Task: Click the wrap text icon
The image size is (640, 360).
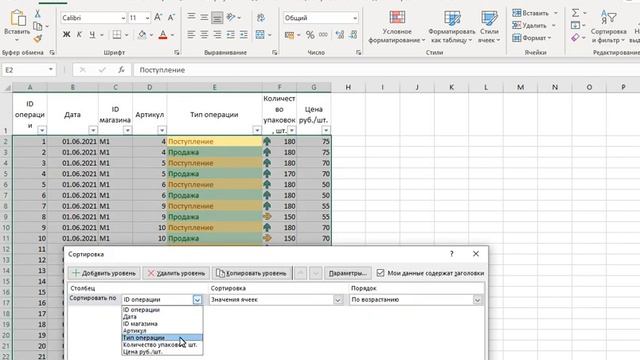Action: pyautogui.click(x=261, y=18)
